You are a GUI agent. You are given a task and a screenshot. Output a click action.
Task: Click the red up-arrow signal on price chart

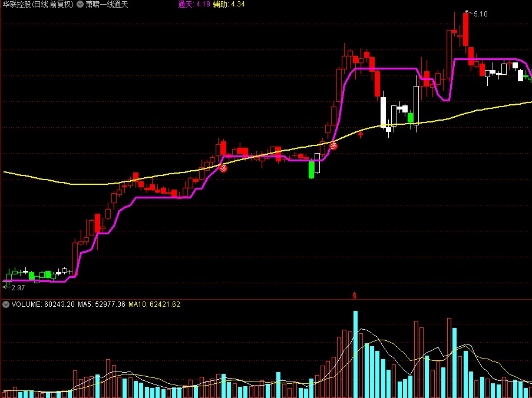click(x=361, y=135)
